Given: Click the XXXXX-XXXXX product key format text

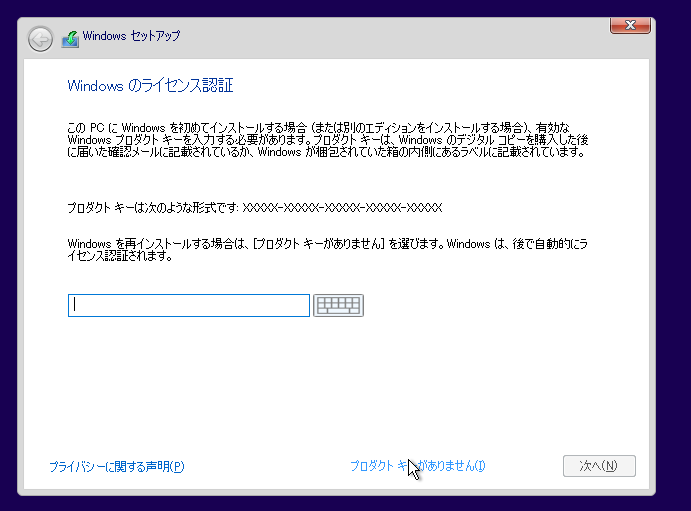Looking at the screenshot, I should (342, 207).
